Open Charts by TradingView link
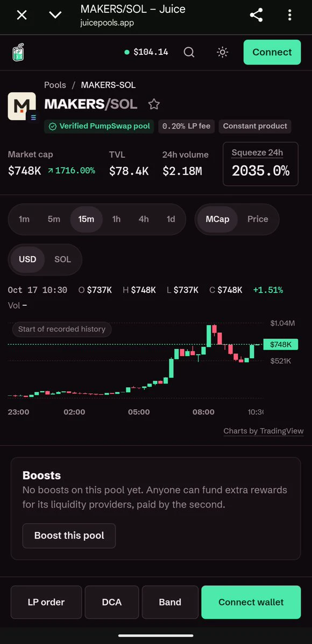 [x=264, y=431]
